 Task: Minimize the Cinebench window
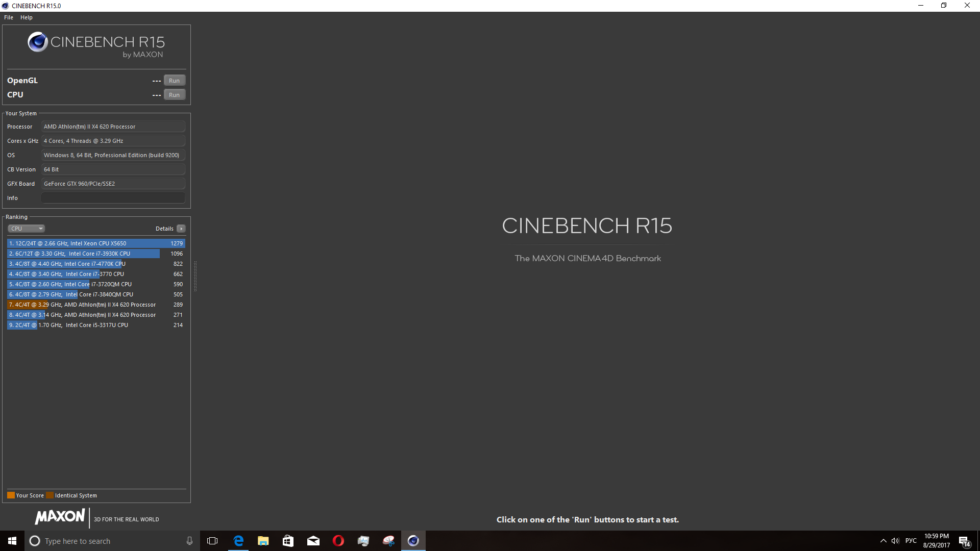click(921, 6)
